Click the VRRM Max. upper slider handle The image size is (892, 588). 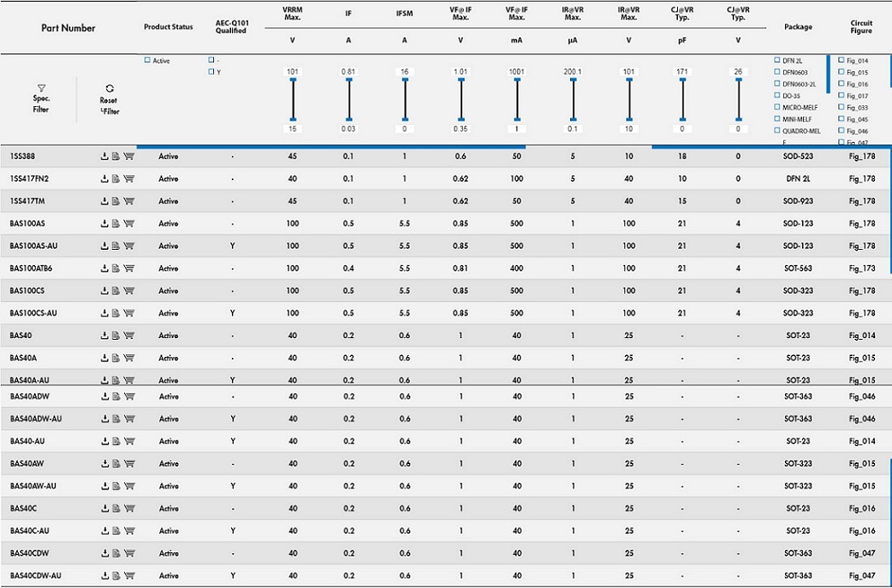pos(293,80)
